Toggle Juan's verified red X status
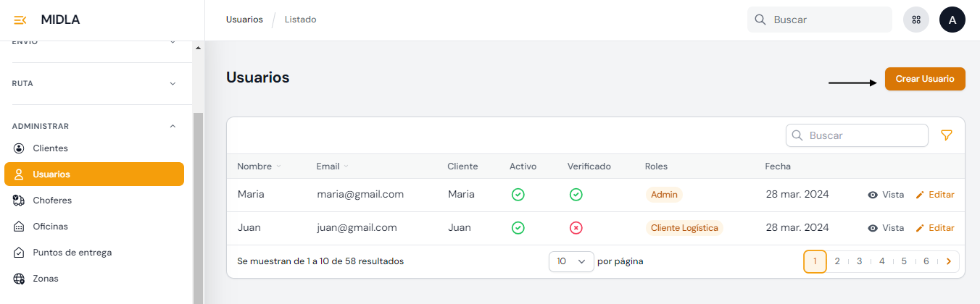 tap(576, 228)
